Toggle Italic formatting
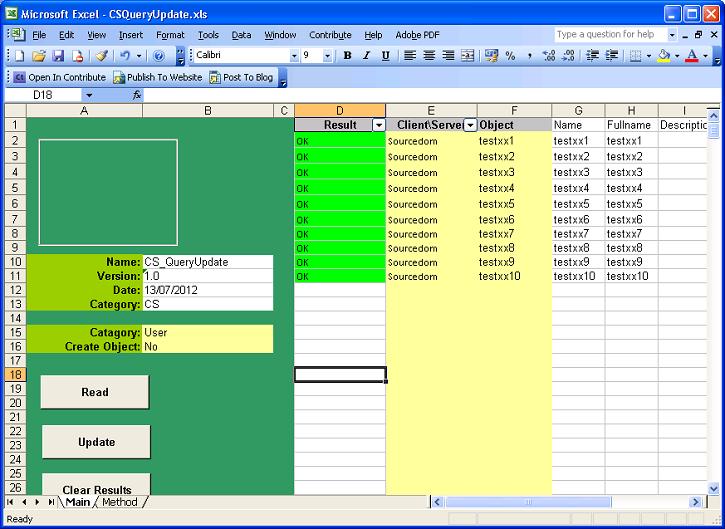 click(x=366, y=56)
